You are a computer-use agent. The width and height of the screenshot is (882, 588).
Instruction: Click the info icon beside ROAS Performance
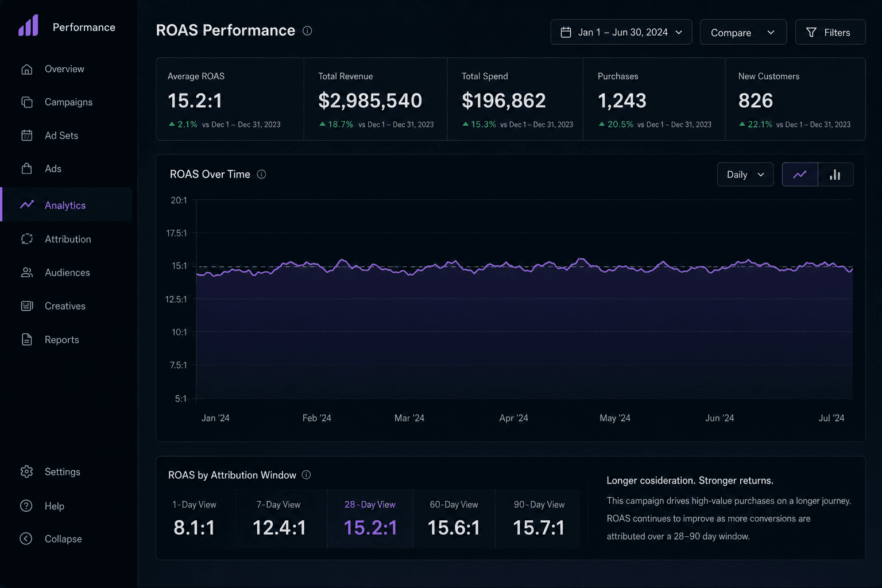pos(307,30)
